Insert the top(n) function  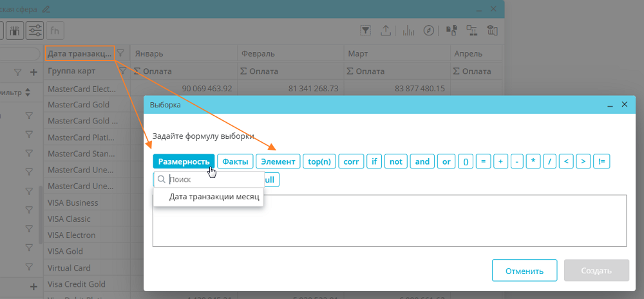(x=319, y=161)
